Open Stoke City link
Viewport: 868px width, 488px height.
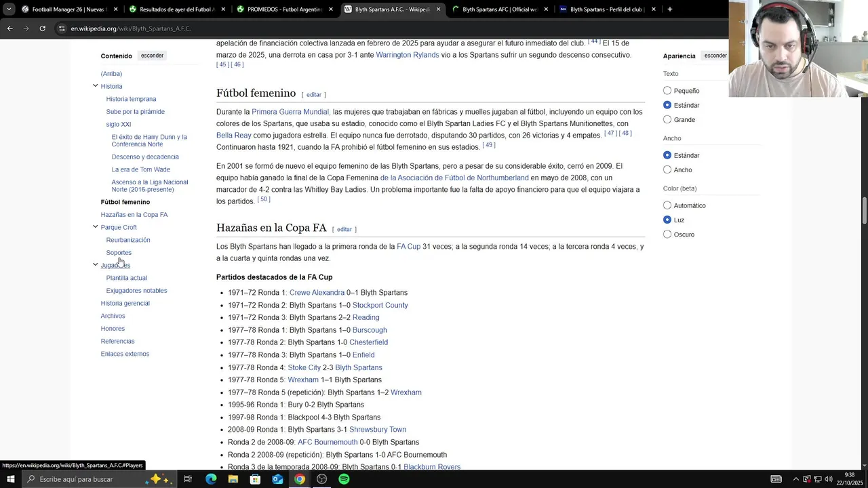[304, 367]
